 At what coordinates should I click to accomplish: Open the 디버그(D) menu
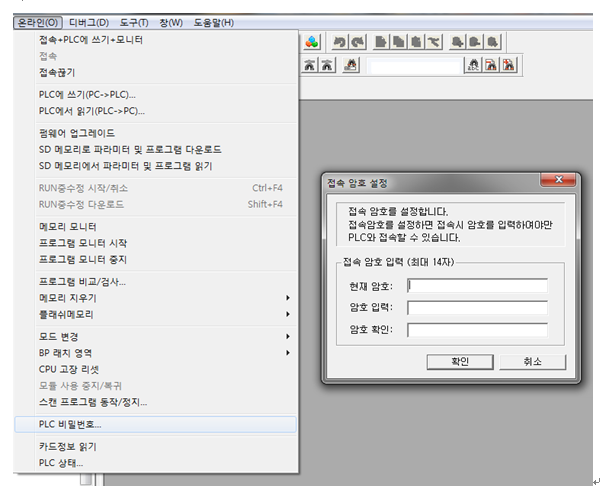click(89, 23)
